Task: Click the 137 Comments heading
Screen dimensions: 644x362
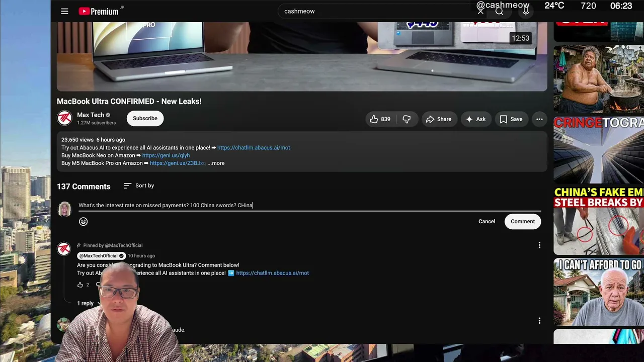Action: point(84,187)
